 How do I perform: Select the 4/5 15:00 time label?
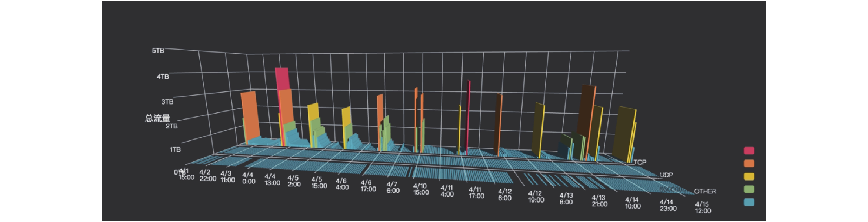click(319, 182)
